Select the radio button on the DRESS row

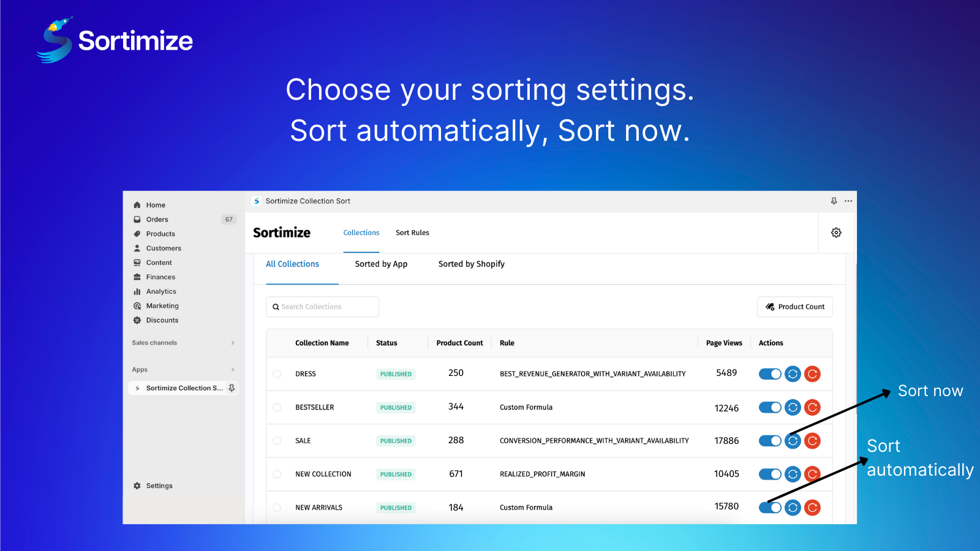(x=277, y=373)
